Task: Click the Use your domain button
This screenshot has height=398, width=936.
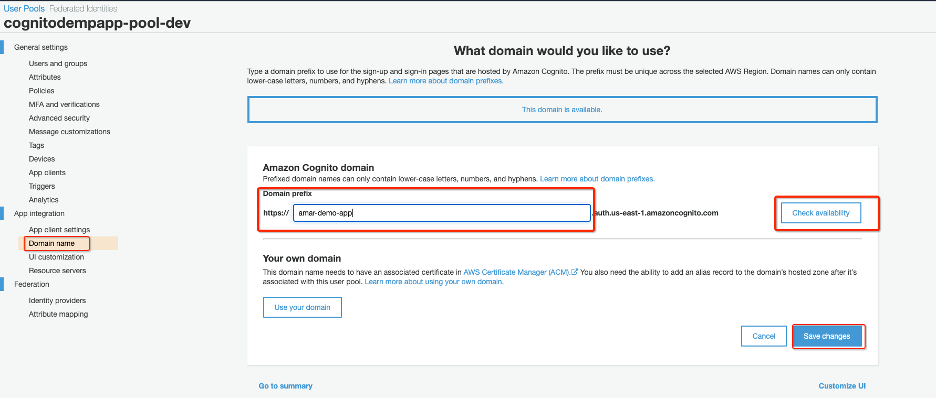Action: [303, 308]
